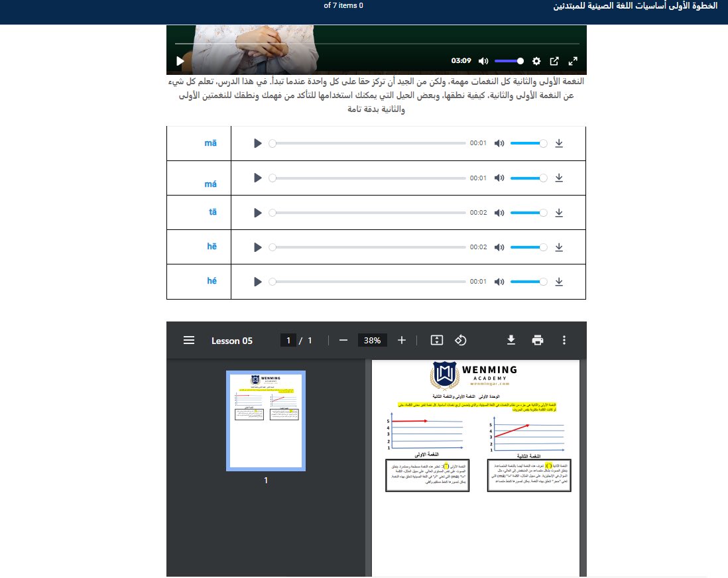Toggle the PDF viewer sidebar menu
This screenshot has height=578, width=728.
(189, 340)
